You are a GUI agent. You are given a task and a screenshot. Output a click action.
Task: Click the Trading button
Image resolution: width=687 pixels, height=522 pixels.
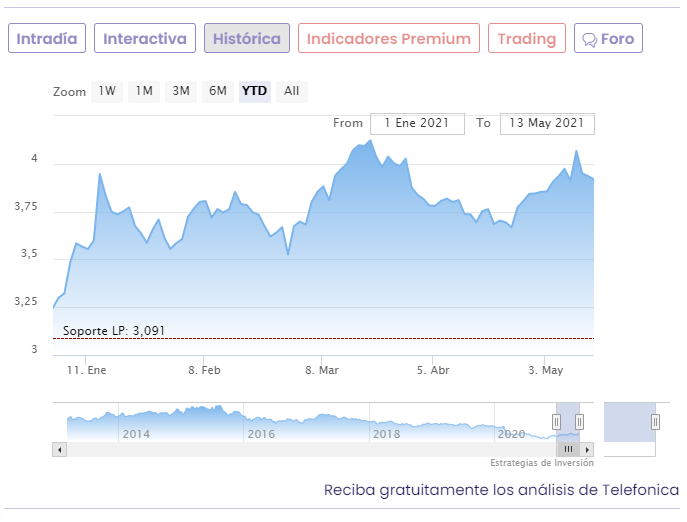pos(526,39)
